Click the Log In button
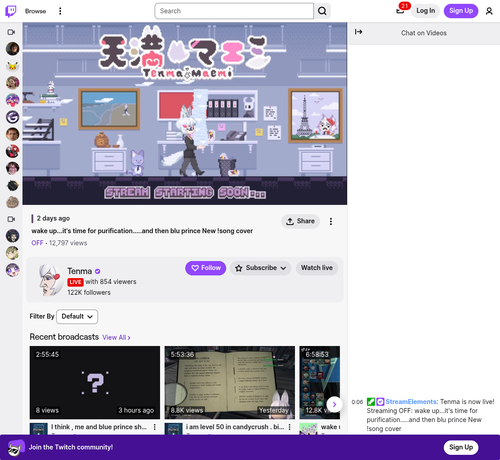Viewport: 500px width, 460px height. click(x=425, y=11)
